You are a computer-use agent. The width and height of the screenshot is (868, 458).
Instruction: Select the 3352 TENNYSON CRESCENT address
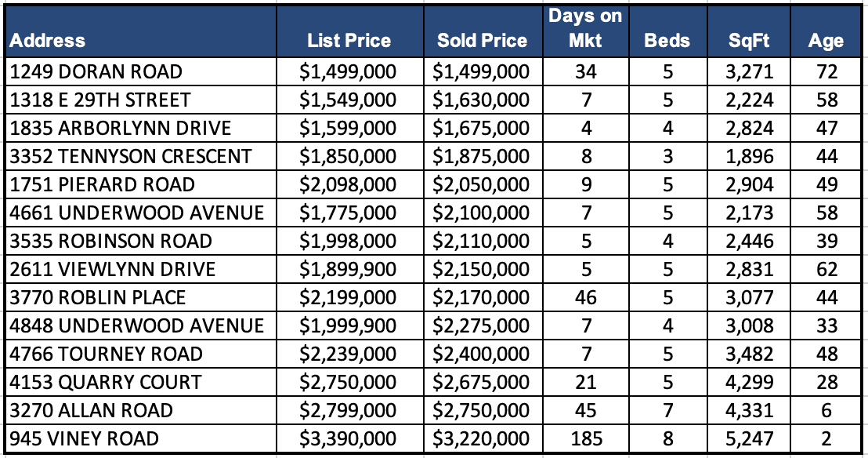click(x=131, y=157)
